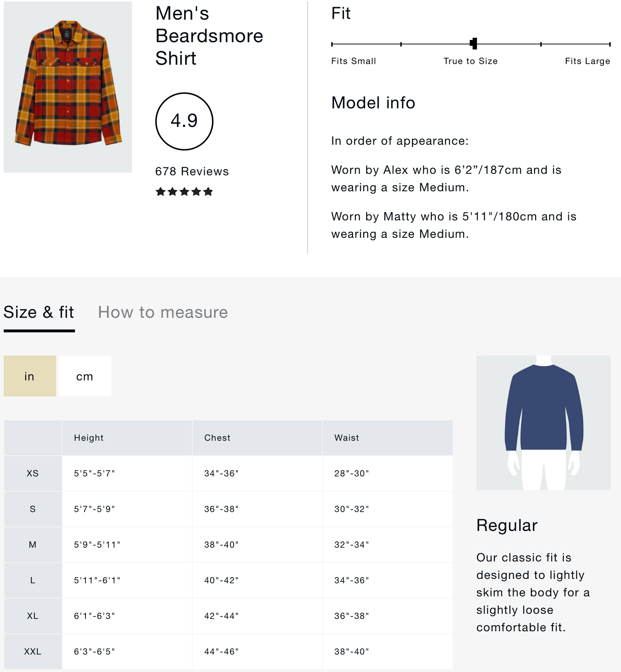The height and width of the screenshot is (672, 621).
Task: Select the M size row label
Action: [x=33, y=545]
